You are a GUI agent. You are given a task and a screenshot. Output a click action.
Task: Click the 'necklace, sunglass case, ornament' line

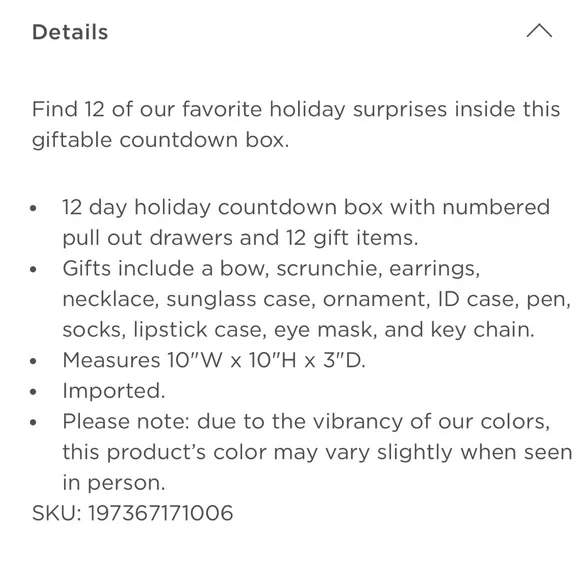pos(317,299)
